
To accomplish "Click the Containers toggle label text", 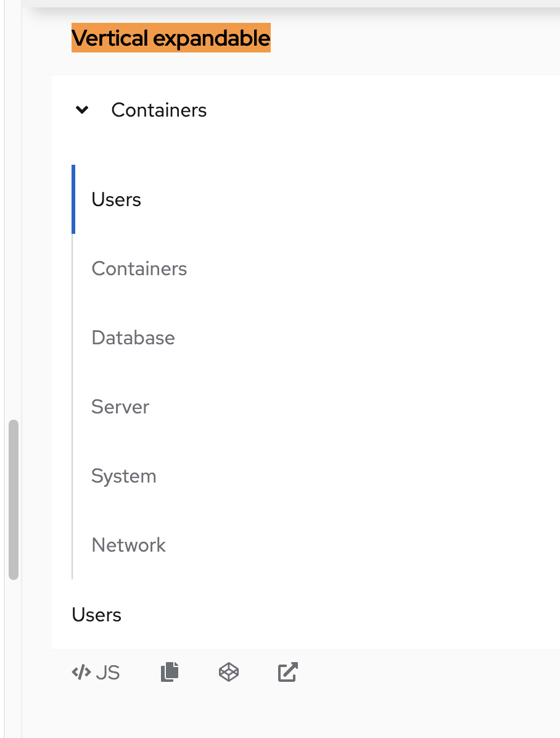I will 159,110.
